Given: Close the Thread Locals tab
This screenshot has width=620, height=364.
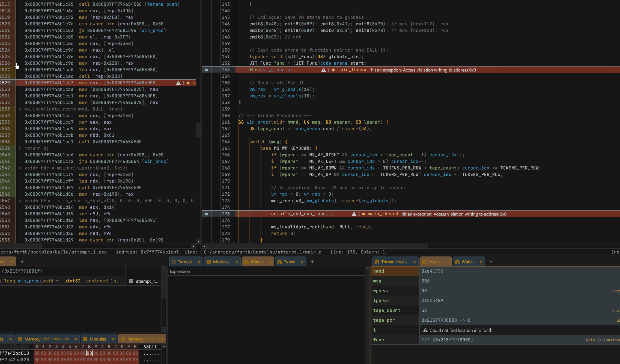Looking at the screenshot, I should click(x=415, y=262).
